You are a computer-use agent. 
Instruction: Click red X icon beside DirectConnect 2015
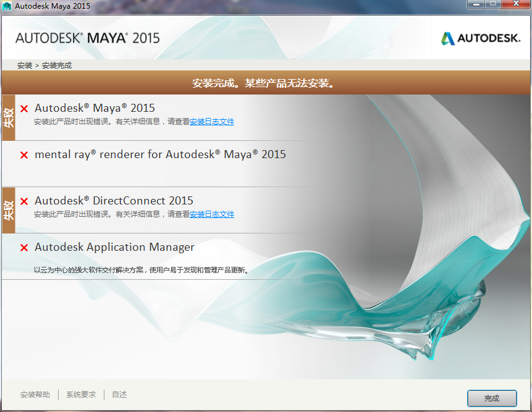click(24, 201)
